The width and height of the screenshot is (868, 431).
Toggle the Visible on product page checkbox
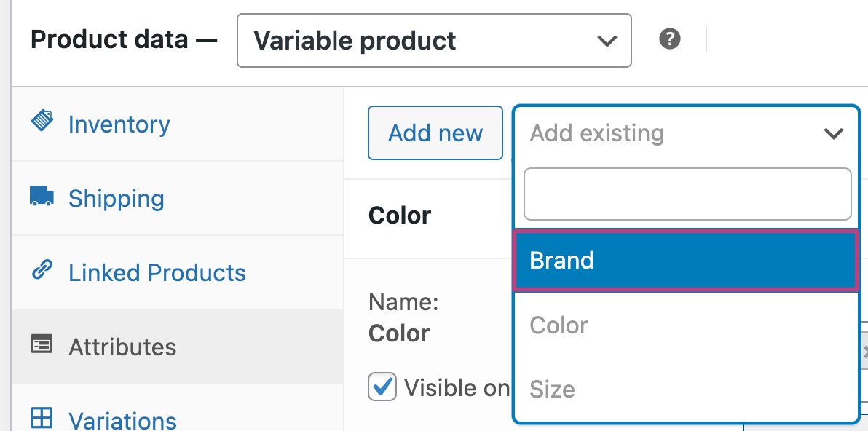[382, 387]
